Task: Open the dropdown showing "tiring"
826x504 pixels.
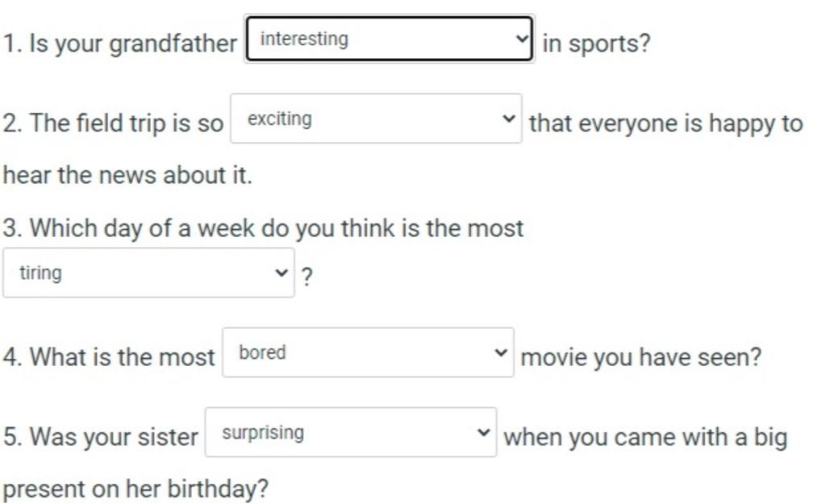Action: [x=148, y=273]
